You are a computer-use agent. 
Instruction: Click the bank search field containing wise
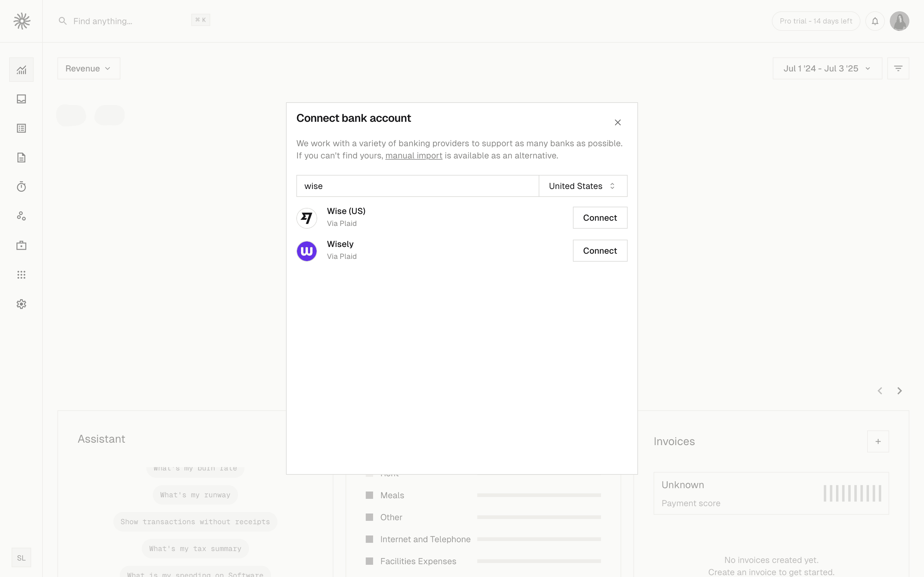coord(417,186)
